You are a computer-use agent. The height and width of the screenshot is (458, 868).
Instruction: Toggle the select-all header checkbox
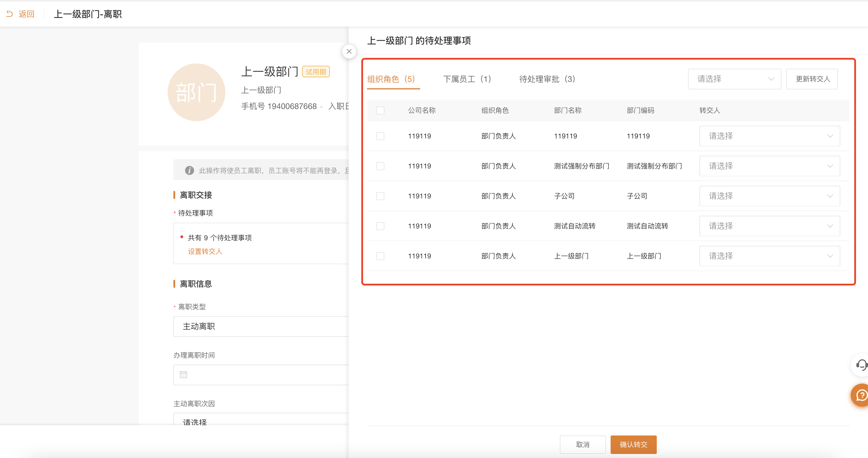click(x=380, y=110)
